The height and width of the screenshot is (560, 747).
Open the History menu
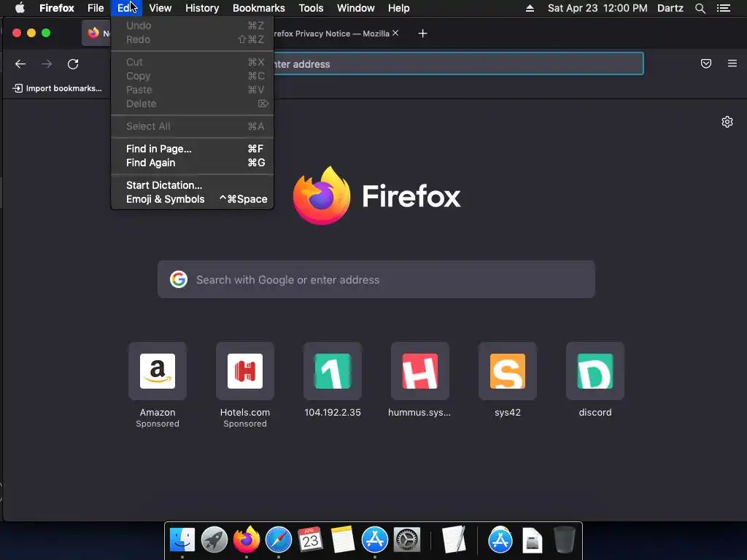(x=202, y=8)
